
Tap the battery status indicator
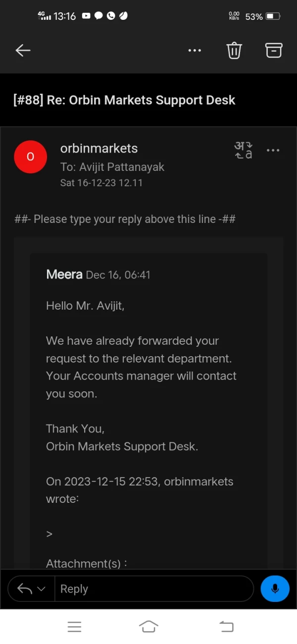(273, 16)
